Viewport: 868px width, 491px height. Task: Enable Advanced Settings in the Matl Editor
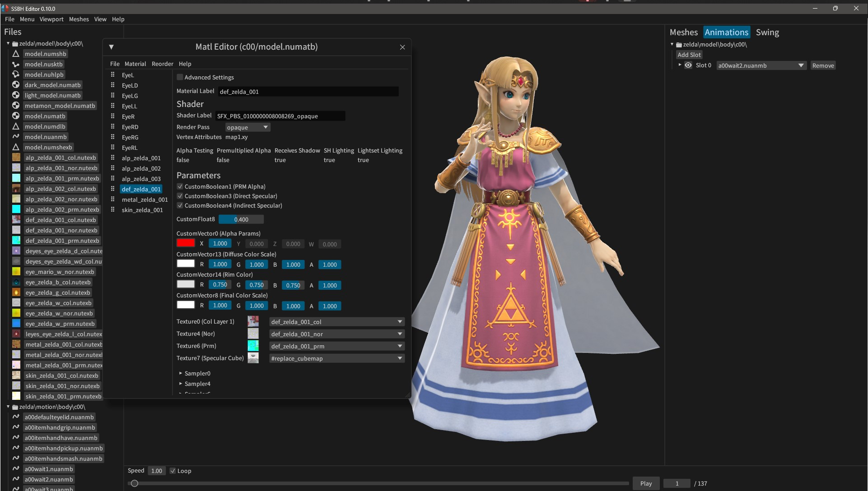180,77
